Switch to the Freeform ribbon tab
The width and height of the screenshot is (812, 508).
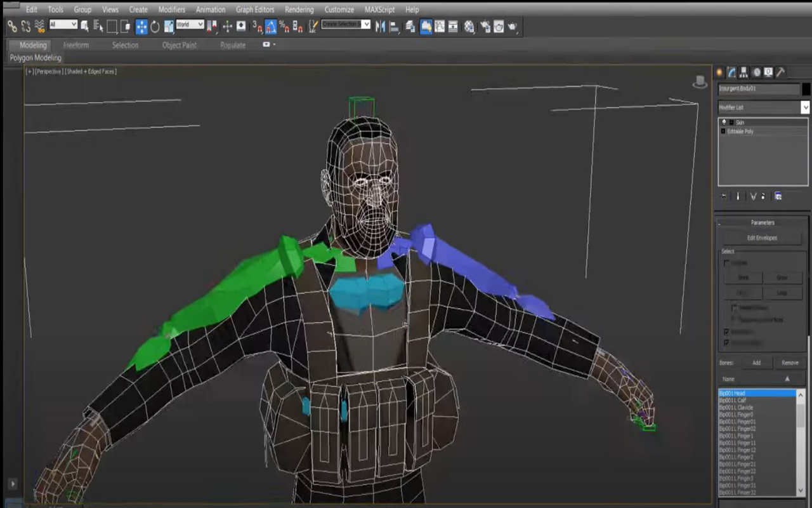[x=76, y=45]
